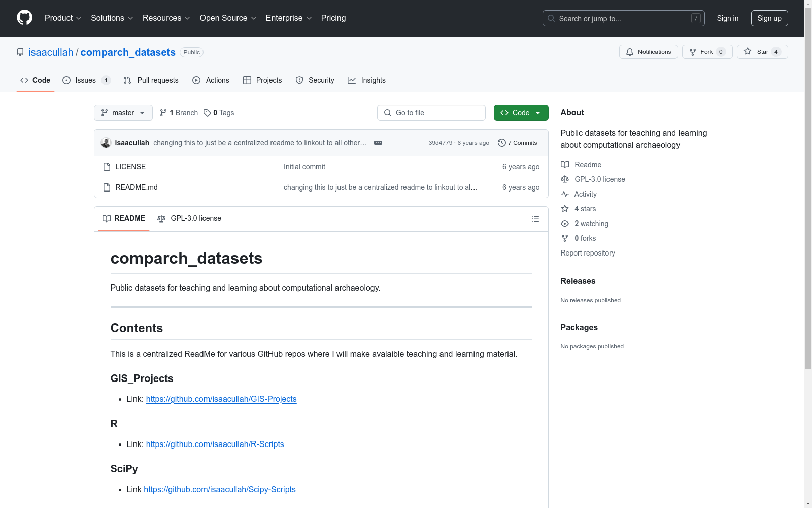
Task: Open the Projects tab
Action: (x=262, y=80)
